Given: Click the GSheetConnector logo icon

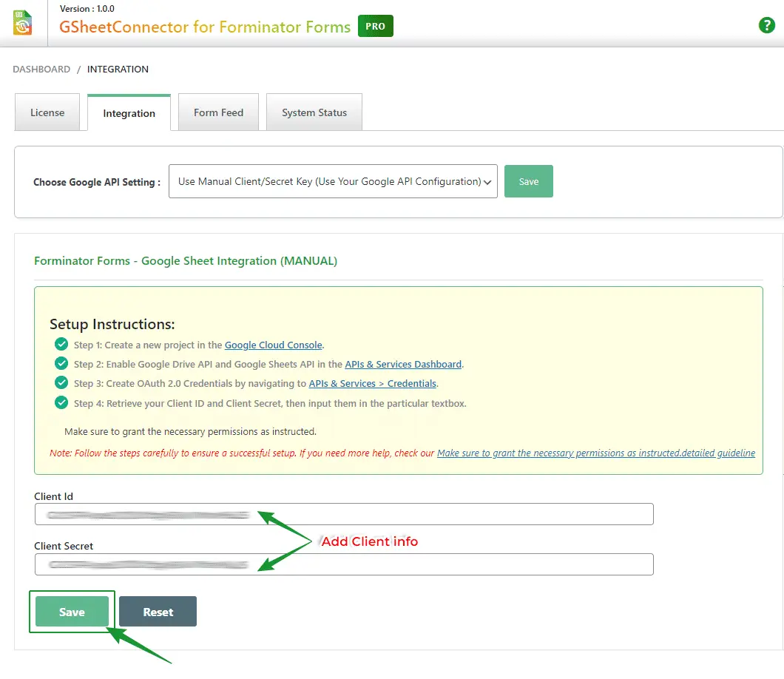Looking at the screenshot, I should 23,23.
